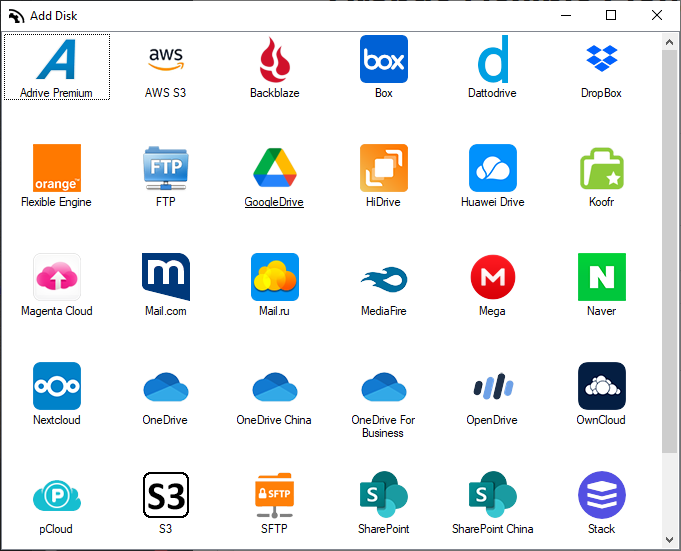
Task: Click the OneDrive cloud icon above 'OneDrive'
Action: click(x=165, y=386)
